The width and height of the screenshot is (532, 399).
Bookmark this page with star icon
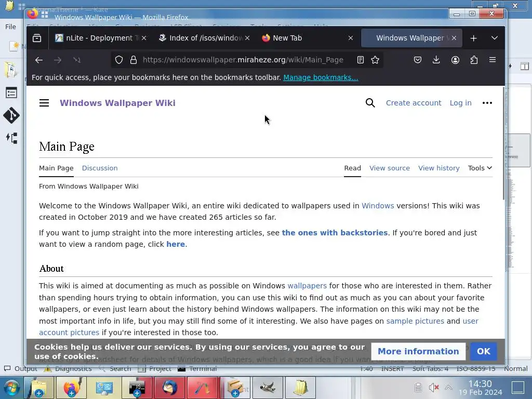pyautogui.click(x=375, y=60)
